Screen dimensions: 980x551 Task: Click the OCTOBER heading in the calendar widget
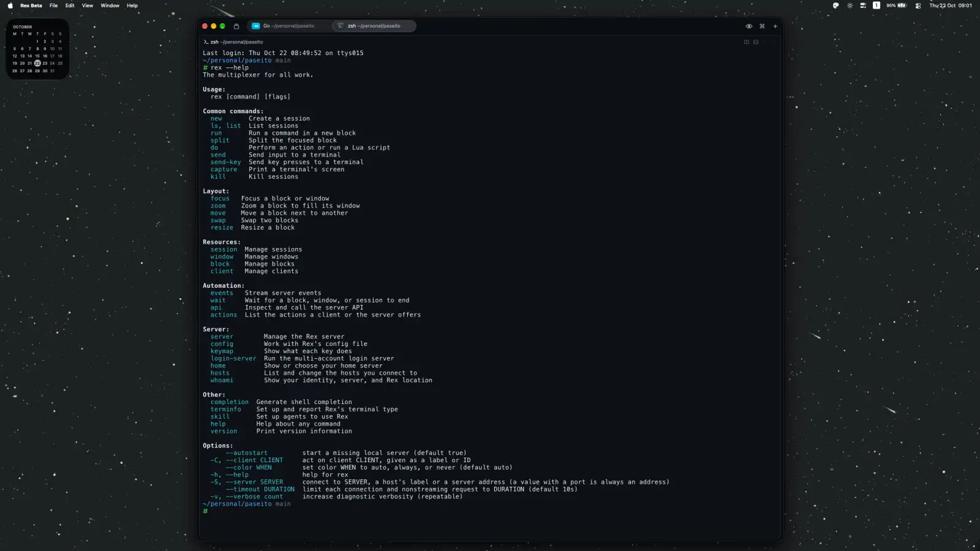(23, 27)
